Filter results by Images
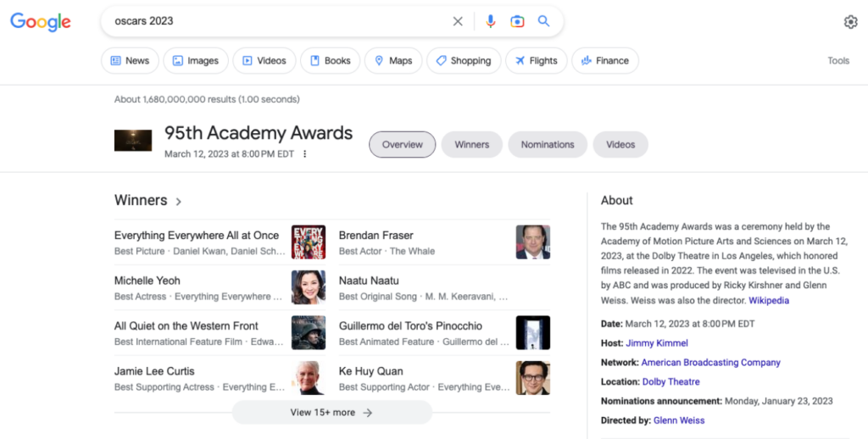868x439 pixels. pos(196,61)
